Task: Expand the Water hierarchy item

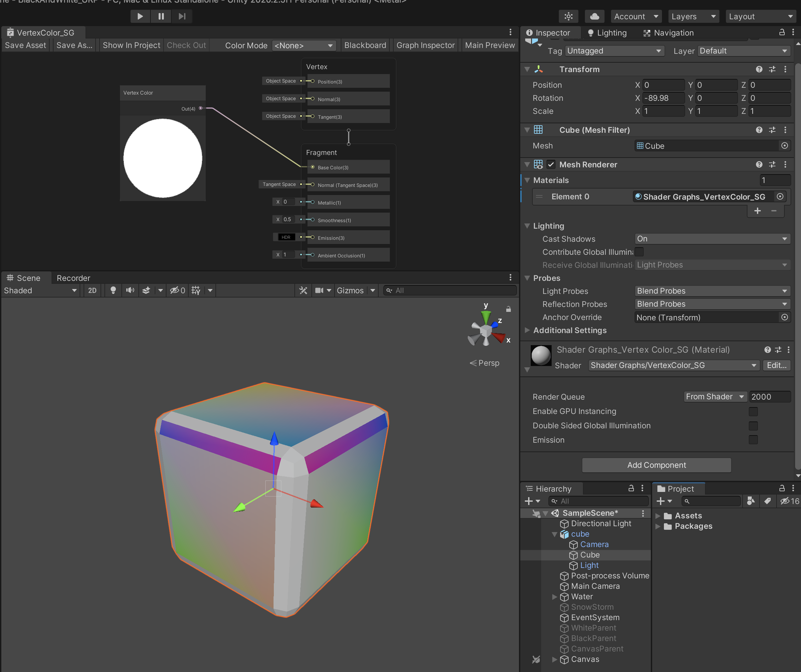Action: [555, 597]
